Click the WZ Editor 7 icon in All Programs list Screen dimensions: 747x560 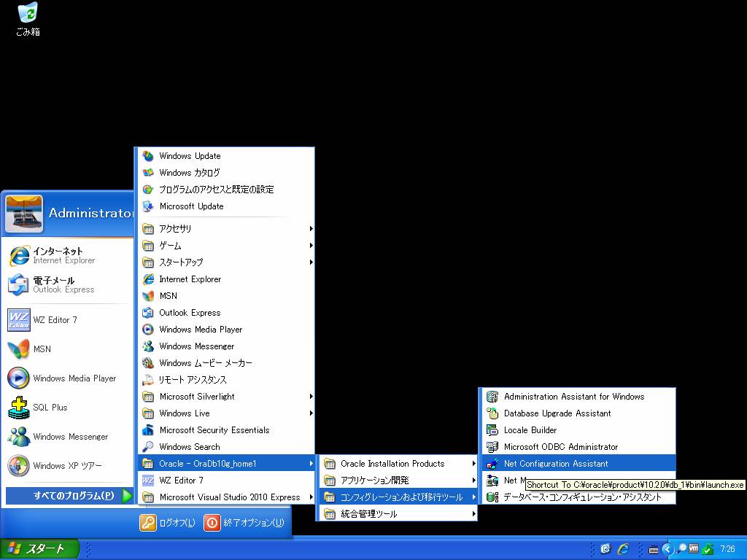[148, 480]
